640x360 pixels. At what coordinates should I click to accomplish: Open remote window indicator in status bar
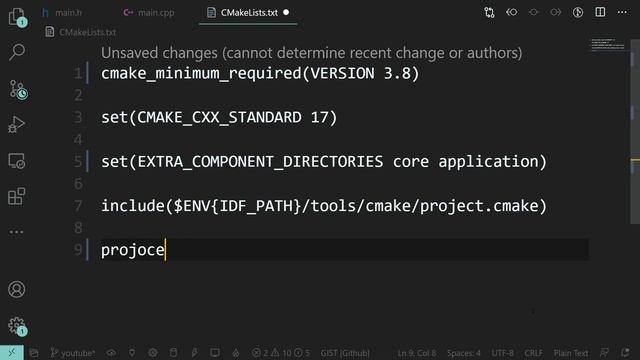(11, 352)
